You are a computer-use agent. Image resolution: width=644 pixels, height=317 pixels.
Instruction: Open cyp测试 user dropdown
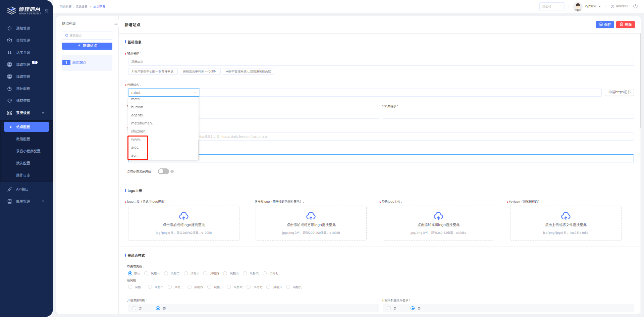[x=593, y=6]
